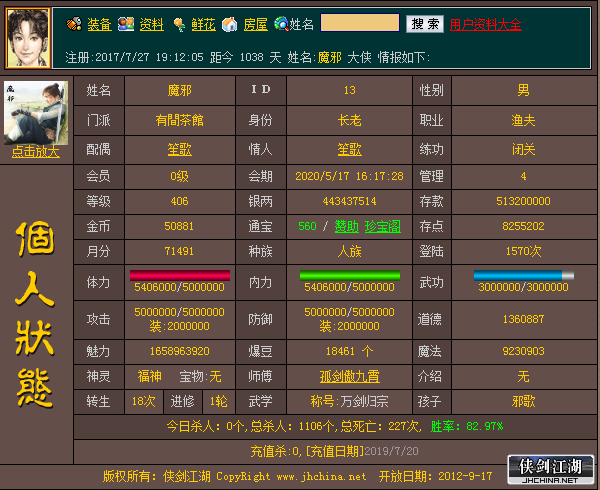Click the monthly score value 71491
The width and height of the screenshot is (600, 490).
coord(179,251)
